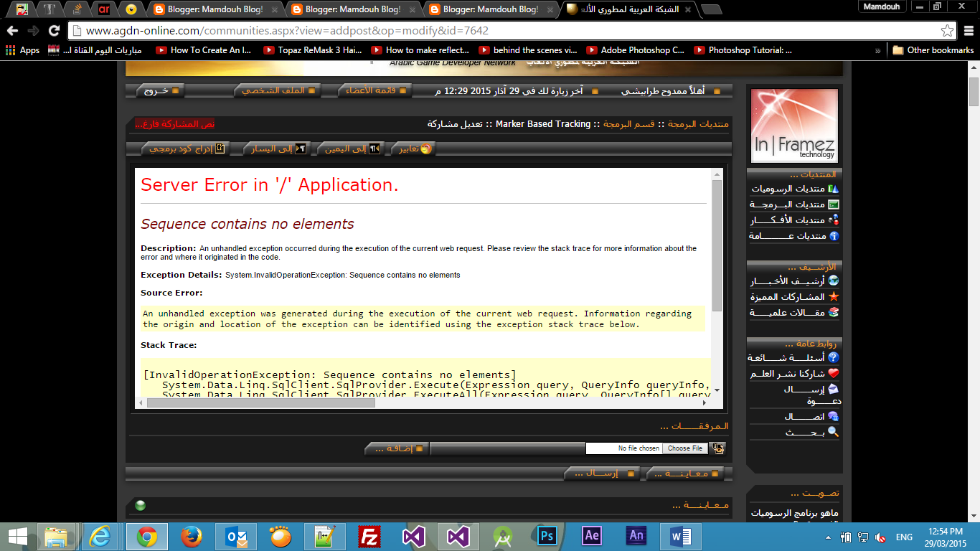The width and height of the screenshot is (980, 551).
Task: Click the Choose File button
Action: [685, 448]
